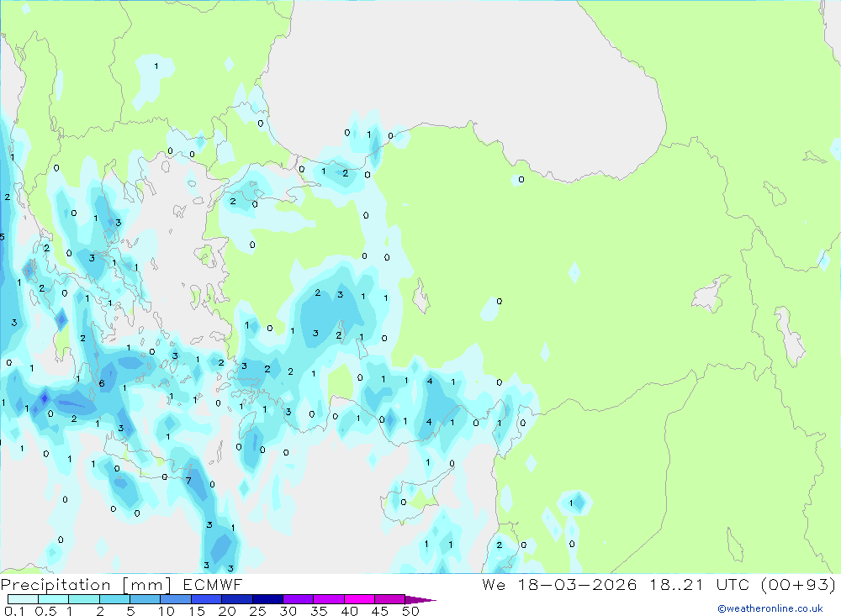Click the 20 to 25 mm legend swatch

pos(237,599)
